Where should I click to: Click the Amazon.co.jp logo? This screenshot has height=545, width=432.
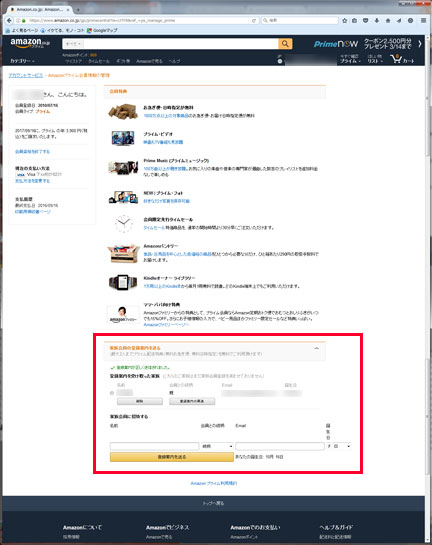coord(30,43)
